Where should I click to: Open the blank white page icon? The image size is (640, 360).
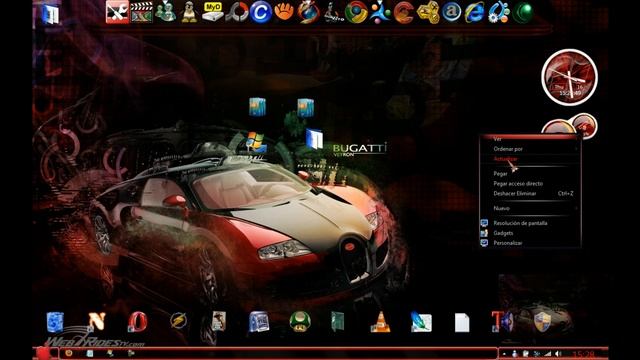coord(462,322)
